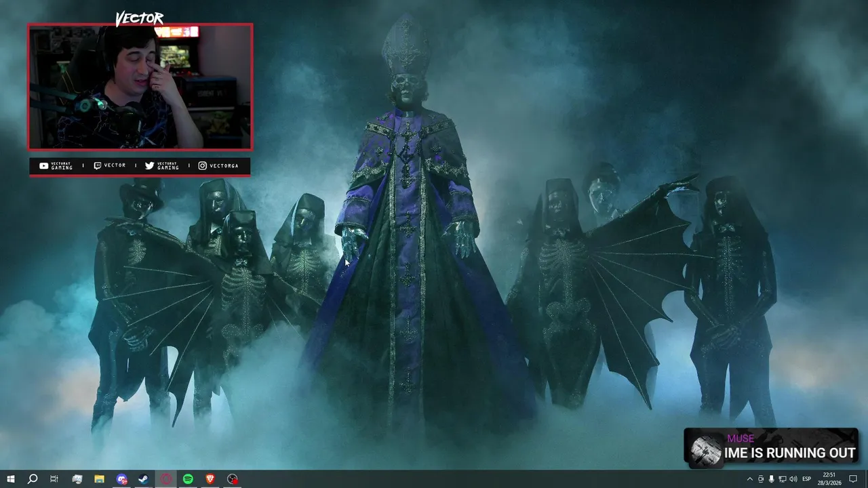
Task: Click the Twitter Vectorat Gaming label
Action: point(162,165)
